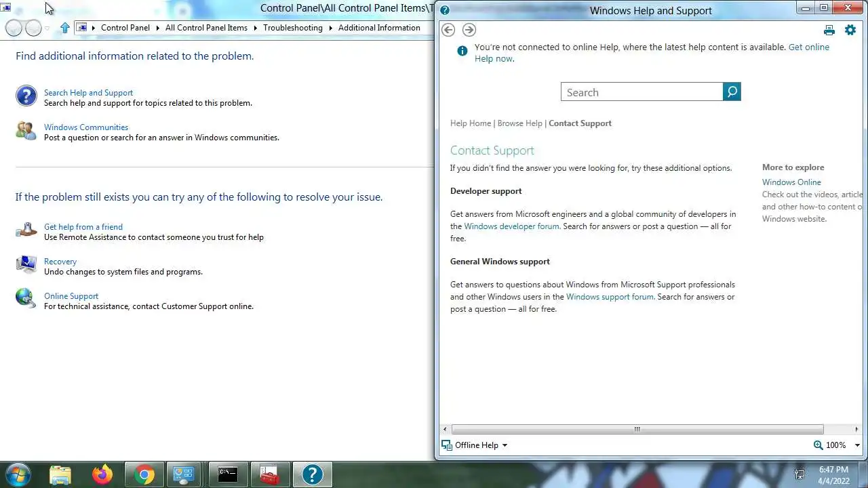This screenshot has width=868, height=488.
Task: Switch to Control Panel taskbar icon
Action: [184, 474]
